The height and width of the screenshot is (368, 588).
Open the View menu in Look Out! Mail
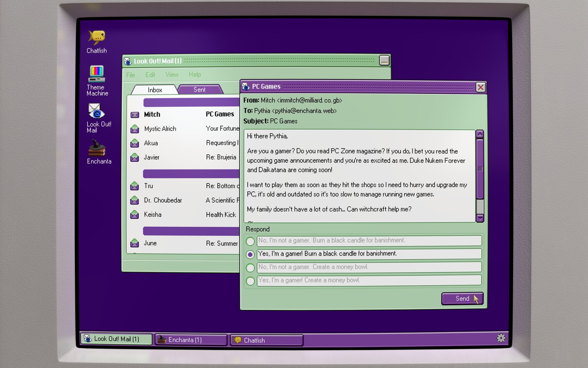coord(172,74)
